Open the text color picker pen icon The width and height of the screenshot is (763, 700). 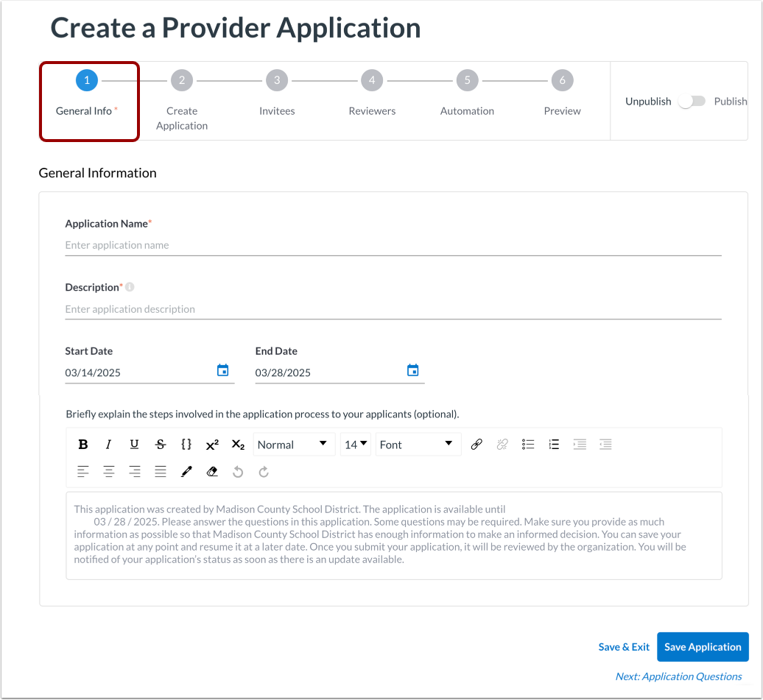click(x=186, y=471)
